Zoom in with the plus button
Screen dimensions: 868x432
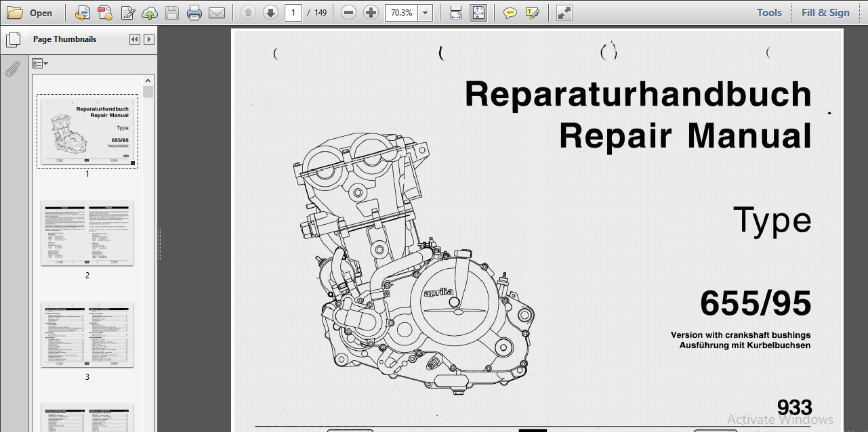click(371, 13)
